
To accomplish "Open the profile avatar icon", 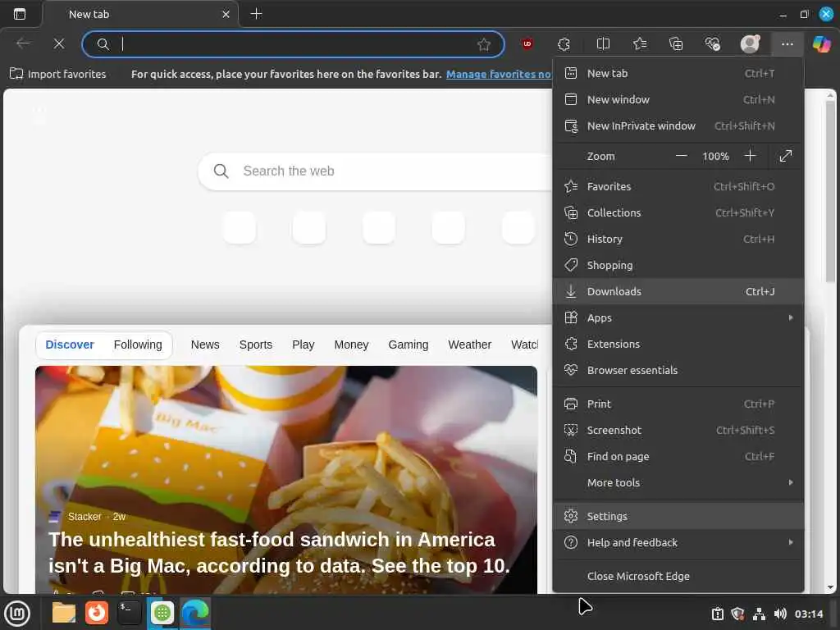I will [750, 44].
